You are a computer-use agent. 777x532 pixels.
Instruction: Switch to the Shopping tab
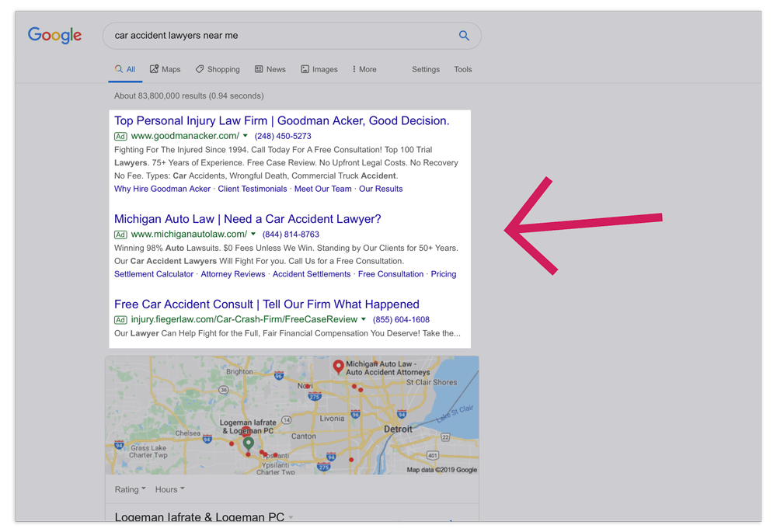click(x=218, y=69)
